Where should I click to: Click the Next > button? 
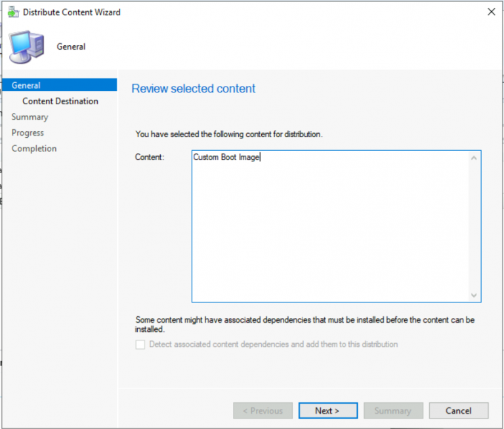[x=328, y=411]
